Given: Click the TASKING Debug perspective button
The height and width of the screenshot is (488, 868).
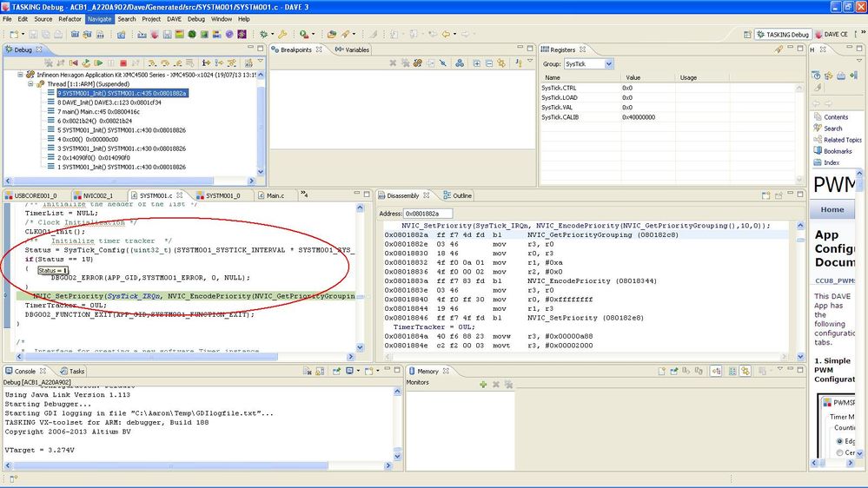Looking at the screenshot, I should click(784, 35).
